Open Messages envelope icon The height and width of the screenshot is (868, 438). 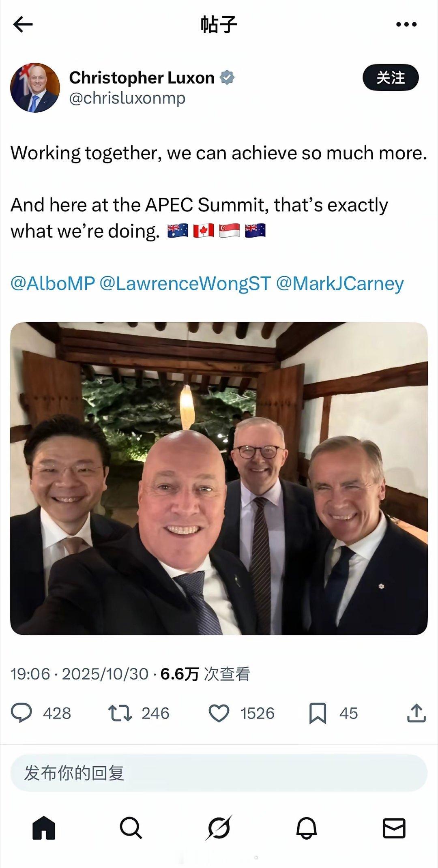click(x=394, y=828)
